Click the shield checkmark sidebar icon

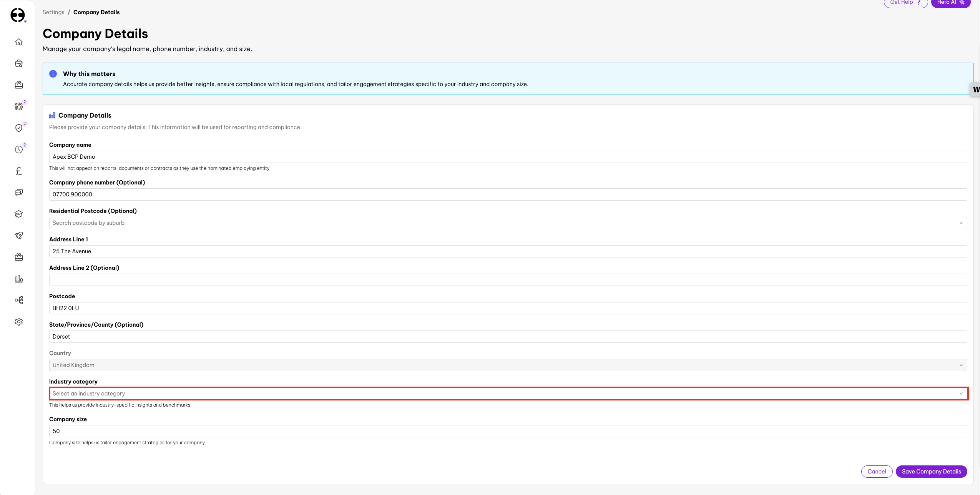(19, 128)
